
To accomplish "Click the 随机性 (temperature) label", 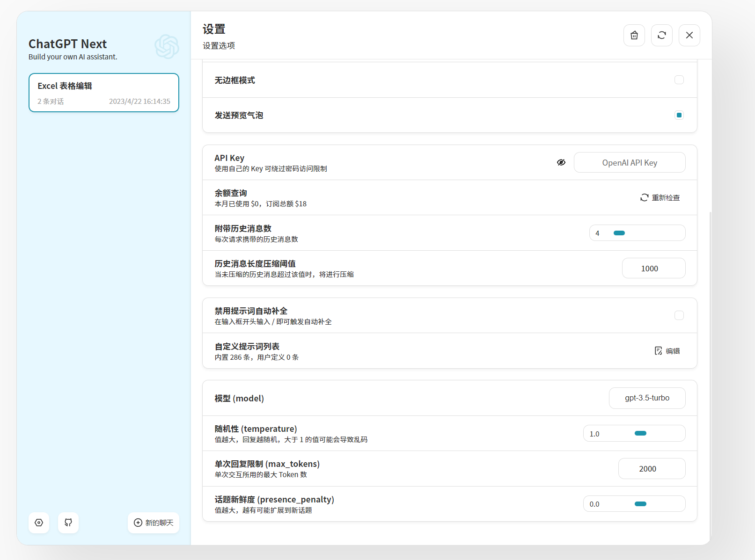I will (256, 429).
